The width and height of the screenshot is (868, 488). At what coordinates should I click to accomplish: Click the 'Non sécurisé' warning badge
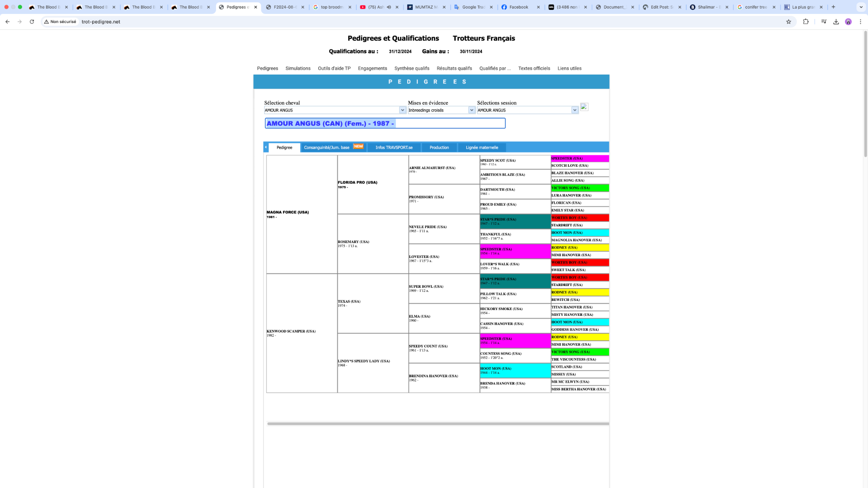(x=60, y=22)
